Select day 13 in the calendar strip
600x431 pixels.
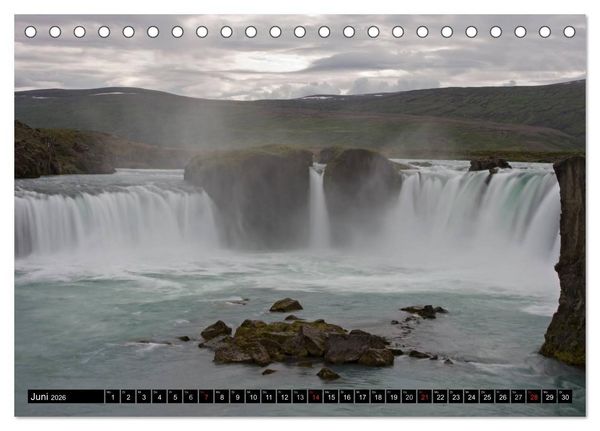click(300, 397)
